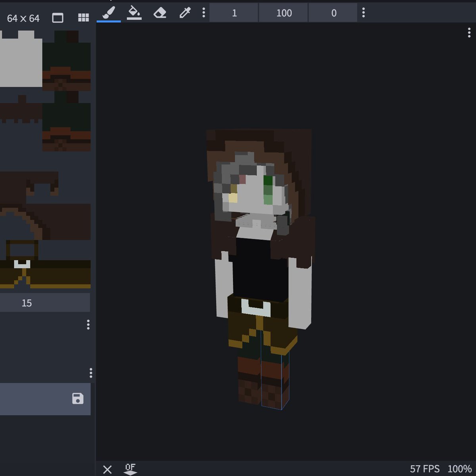Screen dimensions: 476x476
Task: Select the Eraser tool
Action: (159, 13)
